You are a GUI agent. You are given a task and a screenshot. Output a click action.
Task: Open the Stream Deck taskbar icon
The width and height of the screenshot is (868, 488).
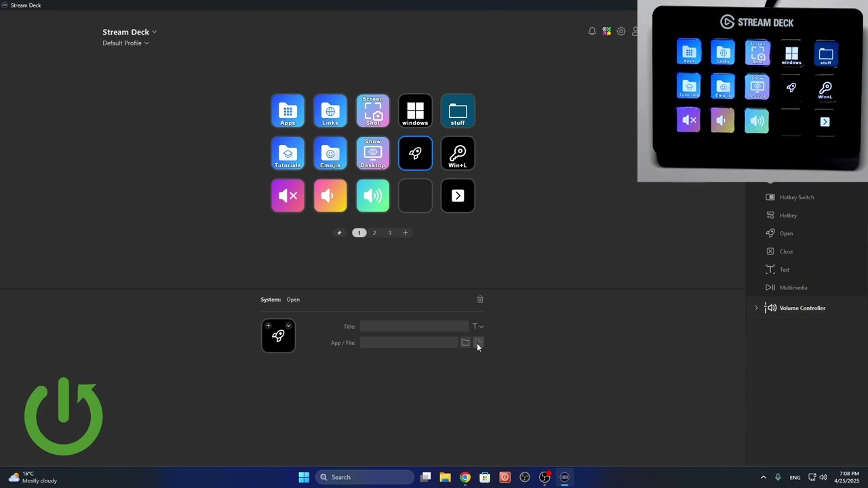[x=564, y=477]
